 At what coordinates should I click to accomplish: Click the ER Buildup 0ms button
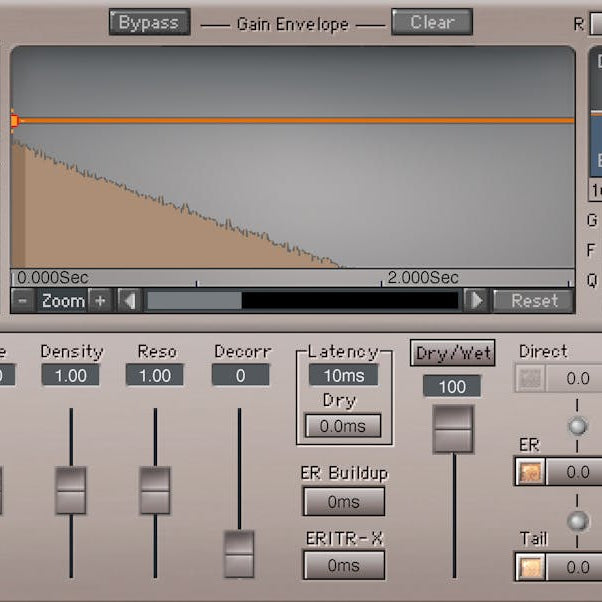coord(344,501)
